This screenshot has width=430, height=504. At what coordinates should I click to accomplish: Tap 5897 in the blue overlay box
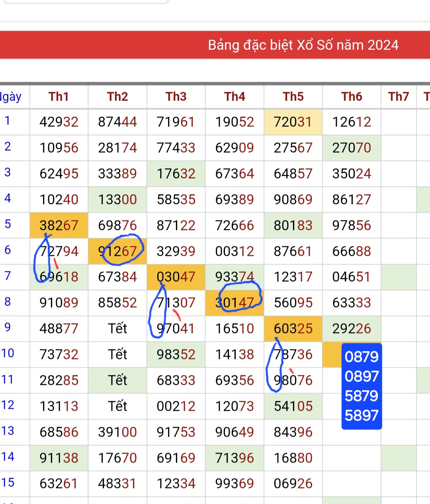tap(362, 416)
